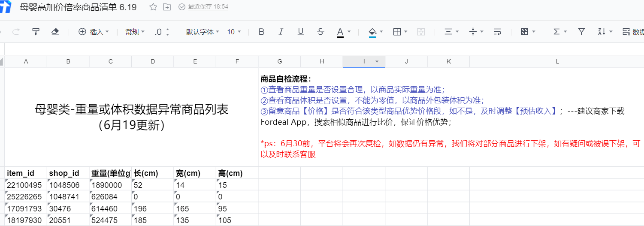Click the 最近保存 18:54 save status

[x=203, y=7]
